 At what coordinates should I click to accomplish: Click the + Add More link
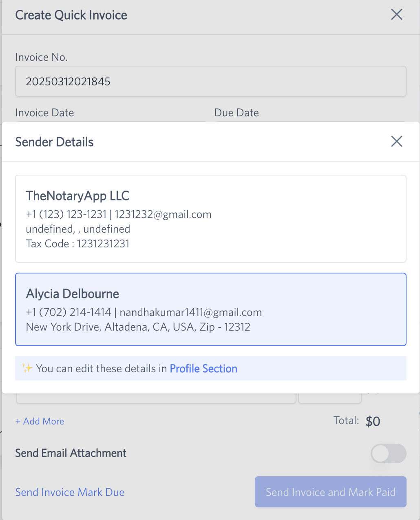[x=40, y=421]
